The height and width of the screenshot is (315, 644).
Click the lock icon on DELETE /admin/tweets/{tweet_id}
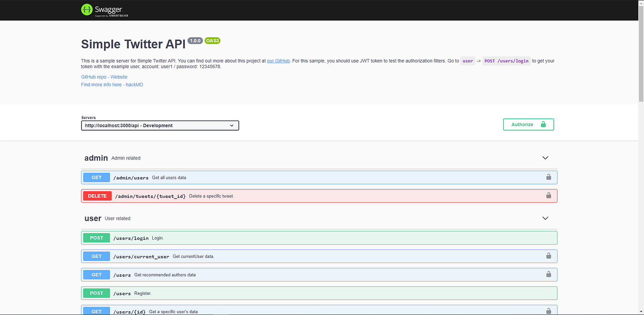tap(548, 195)
